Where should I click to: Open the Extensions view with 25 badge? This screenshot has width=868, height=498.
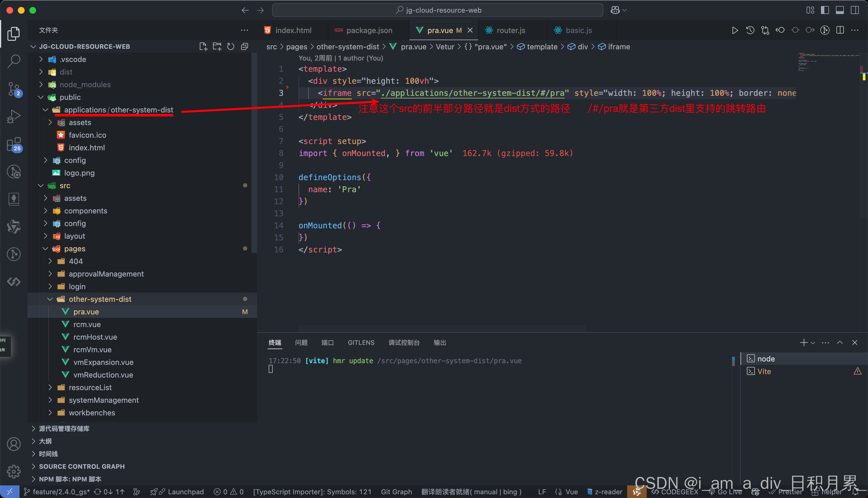(x=14, y=144)
